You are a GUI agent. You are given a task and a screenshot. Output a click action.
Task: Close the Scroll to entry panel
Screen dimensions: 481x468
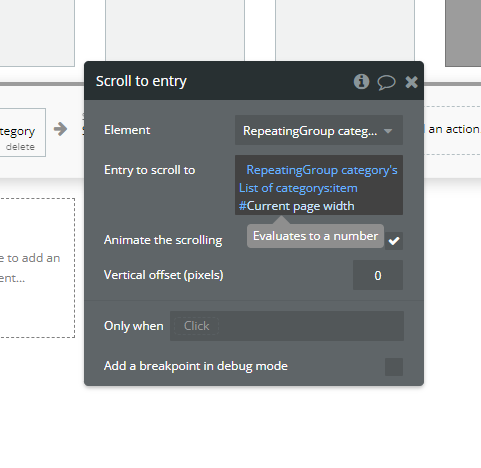click(411, 82)
